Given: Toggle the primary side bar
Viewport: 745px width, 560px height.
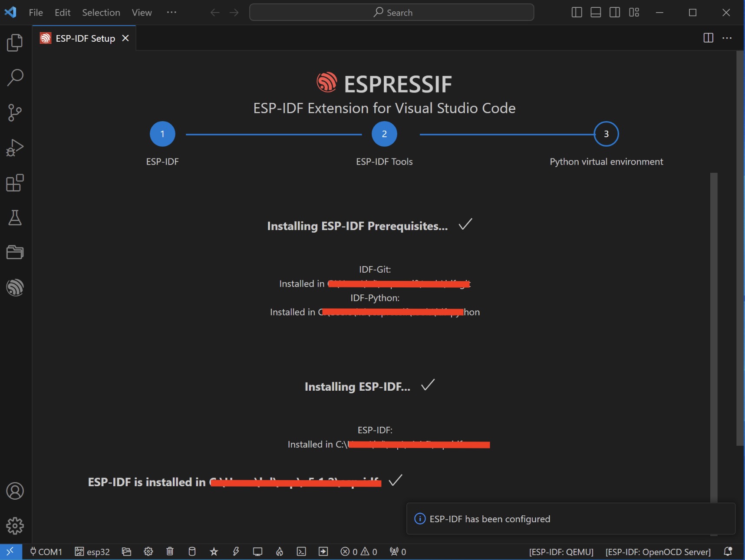Looking at the screenshot, I should (577, 13).
